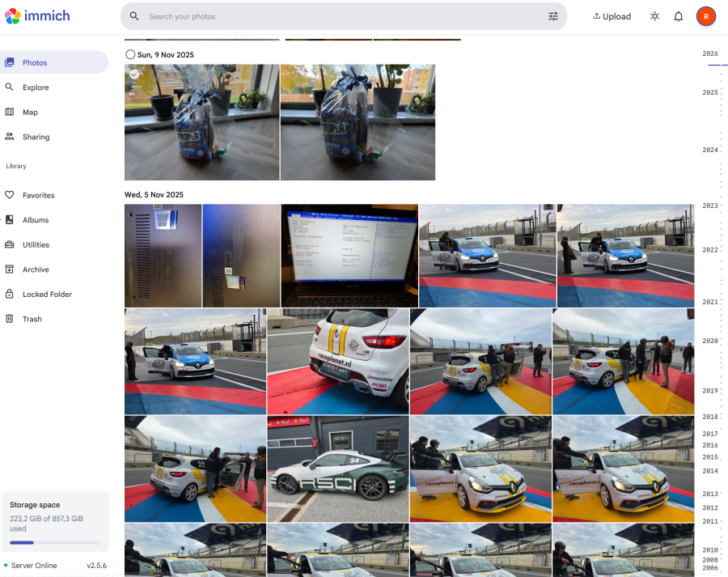Click the storage space usage bar

(55, 542)
